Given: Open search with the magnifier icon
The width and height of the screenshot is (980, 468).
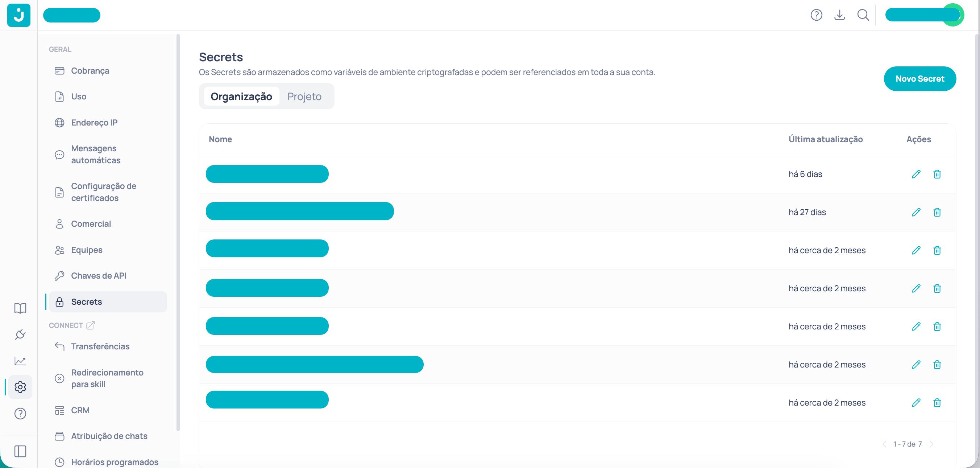Looking at the screenshot, I should [863, 15].
